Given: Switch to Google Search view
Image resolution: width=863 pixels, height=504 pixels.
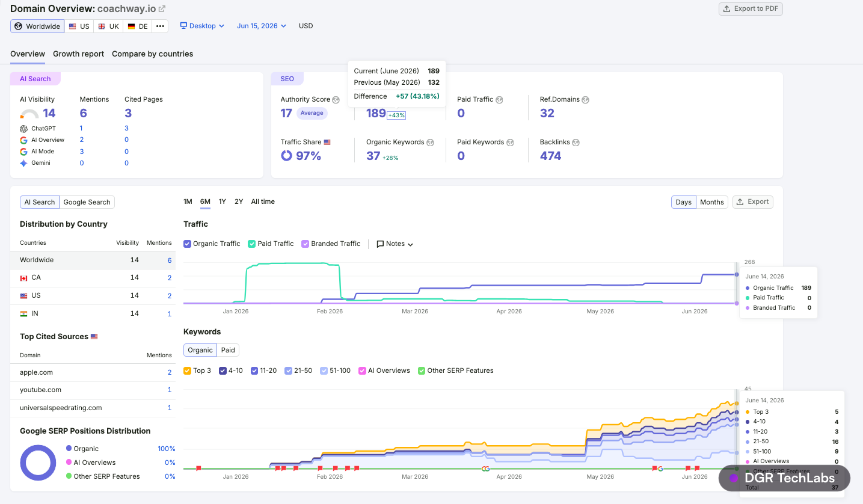Looking at the screenshot, I should pos(87,202).
